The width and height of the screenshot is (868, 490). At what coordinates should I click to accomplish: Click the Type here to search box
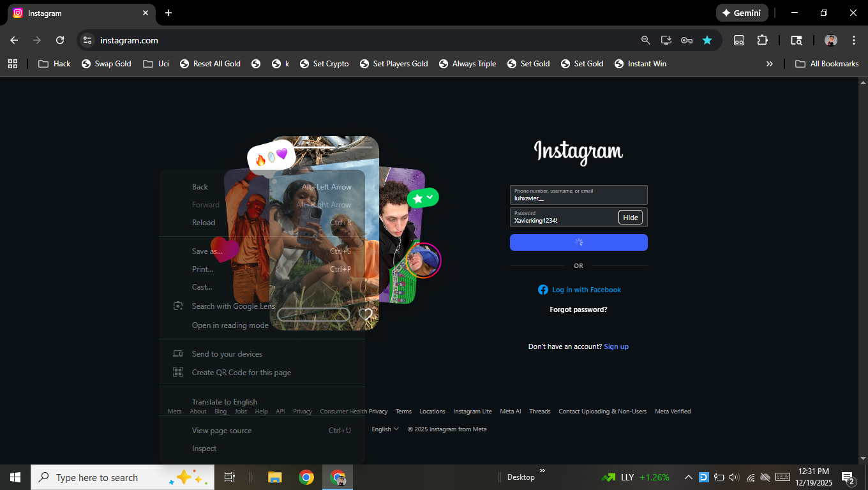tap(123, 477)
